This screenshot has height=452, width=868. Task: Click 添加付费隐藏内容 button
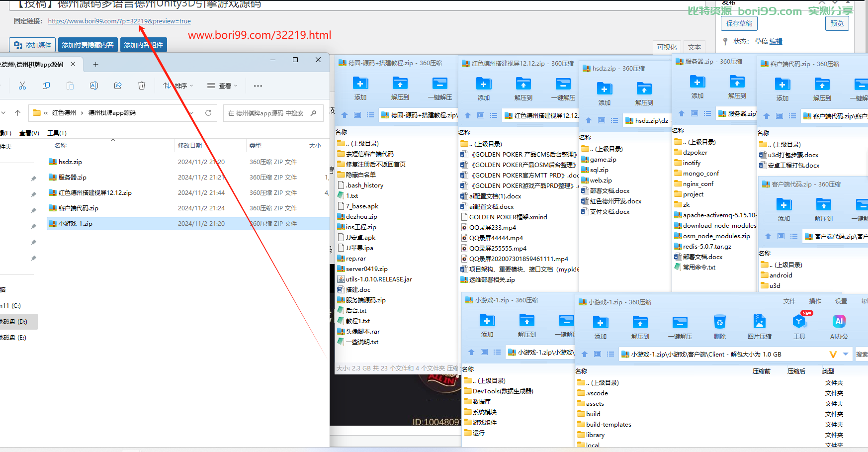(88, 45)
